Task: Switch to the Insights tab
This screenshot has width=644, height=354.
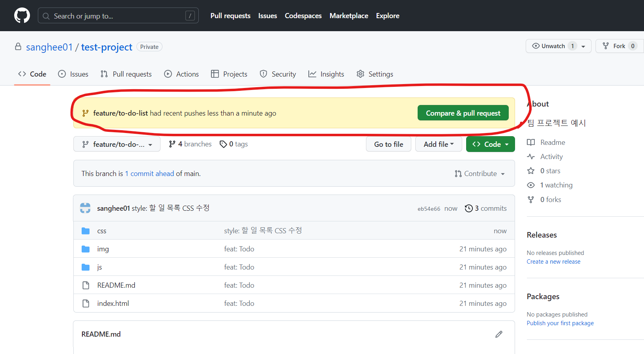Action: (x=326, y=74)
